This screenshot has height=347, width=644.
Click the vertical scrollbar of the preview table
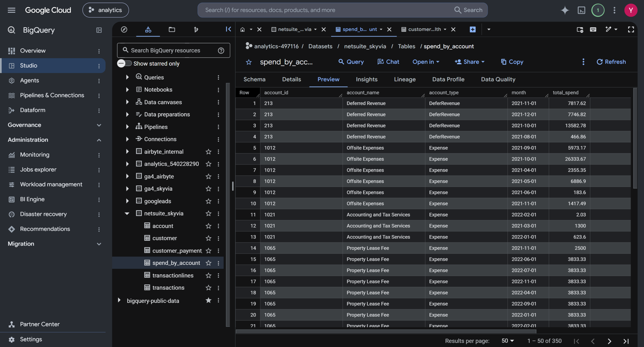coord(635,138)
